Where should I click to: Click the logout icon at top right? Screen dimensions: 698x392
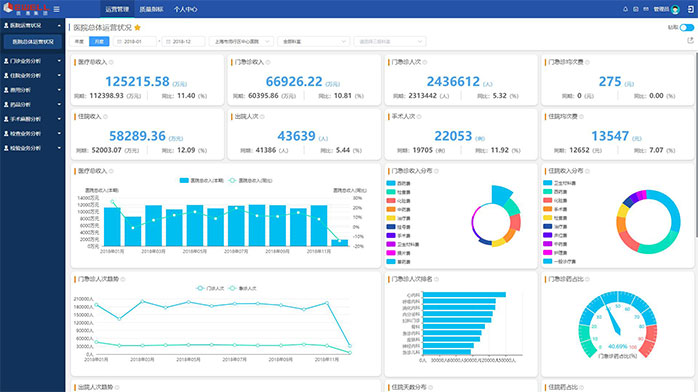tap(690, 9)
